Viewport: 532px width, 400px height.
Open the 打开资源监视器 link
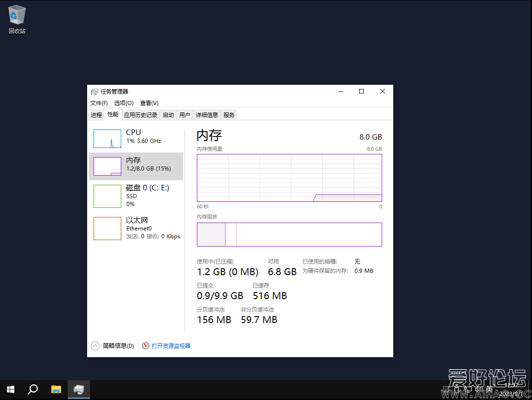[x=171, y=346]
